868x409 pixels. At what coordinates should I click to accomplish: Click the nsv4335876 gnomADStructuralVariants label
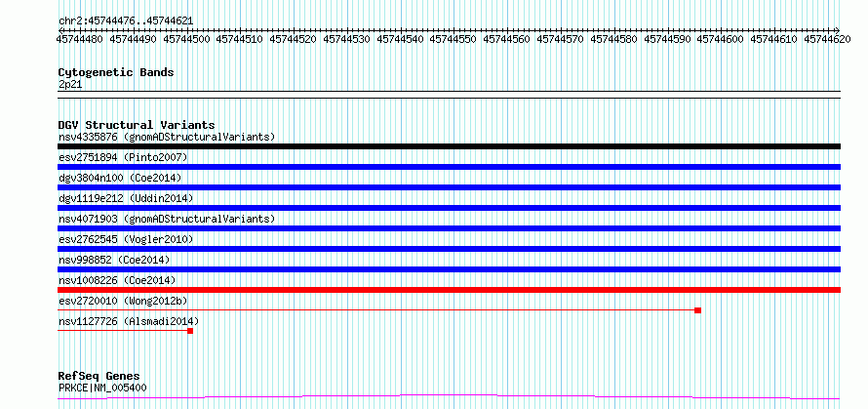(x=167, y=137)
